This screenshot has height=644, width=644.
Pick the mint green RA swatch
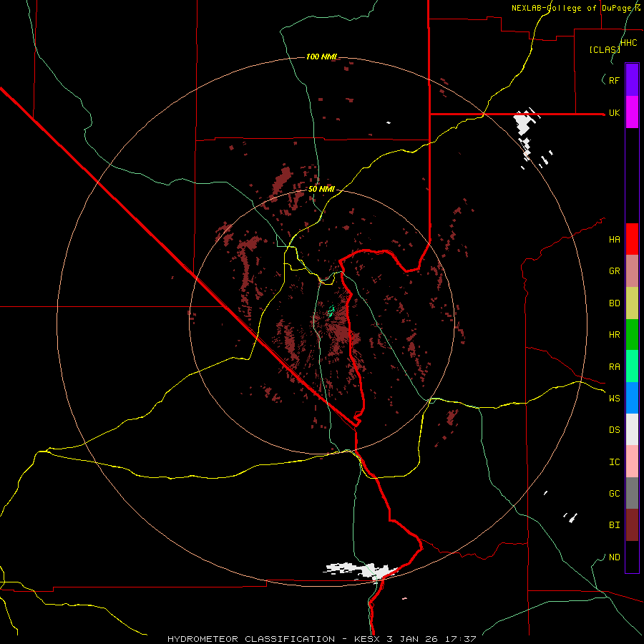tap(632, 366)
